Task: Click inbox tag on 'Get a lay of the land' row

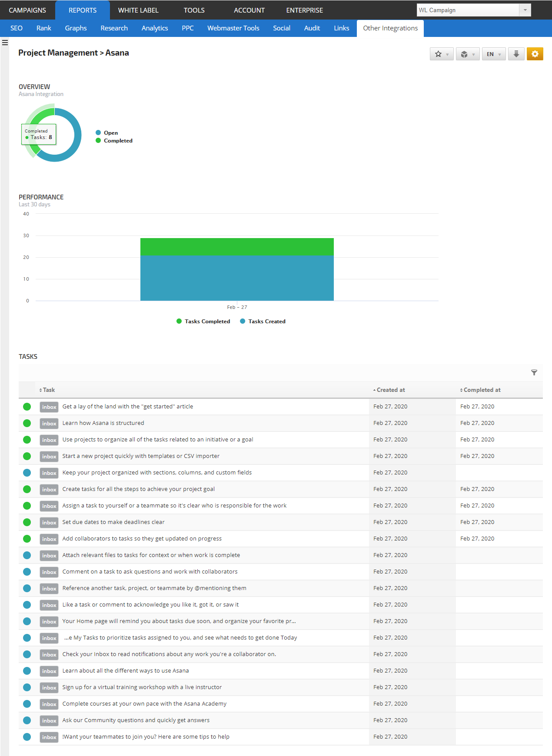Action: tap(49, 407)
